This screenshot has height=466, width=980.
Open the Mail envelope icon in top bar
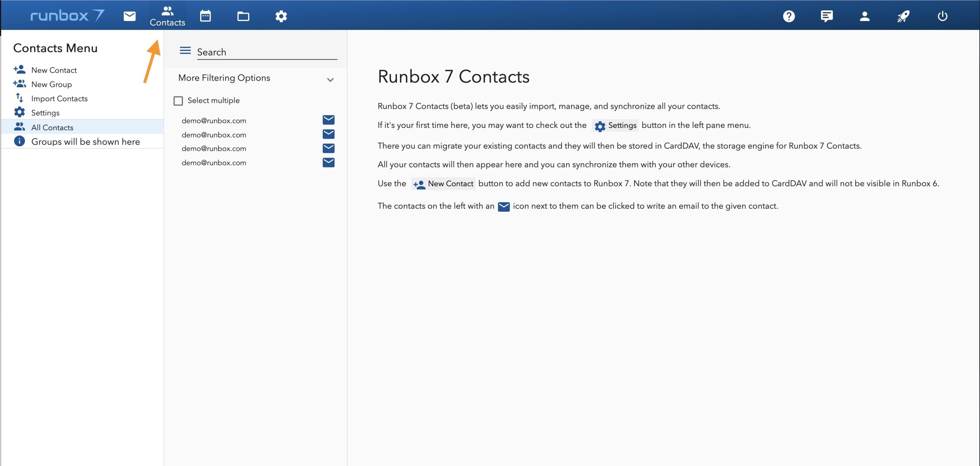129,16
